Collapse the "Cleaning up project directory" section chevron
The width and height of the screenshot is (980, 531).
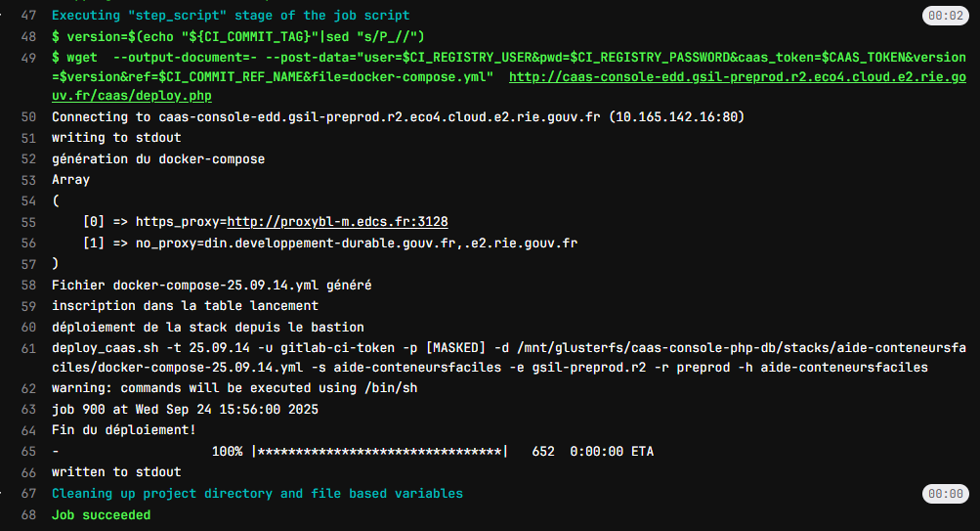click(7, 494)
